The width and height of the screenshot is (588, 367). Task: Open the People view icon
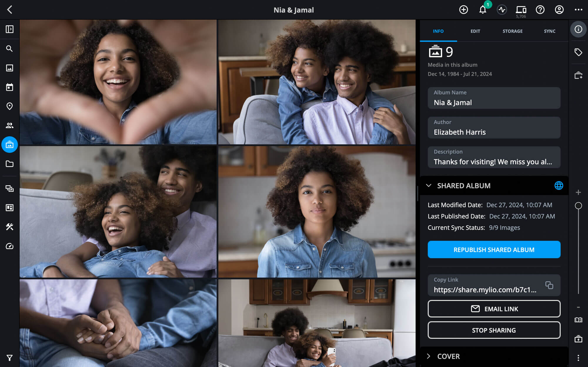9,125
